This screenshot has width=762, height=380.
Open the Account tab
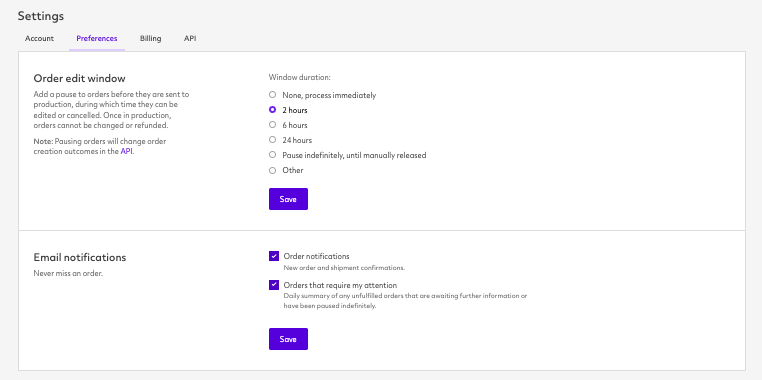(39, 38)
